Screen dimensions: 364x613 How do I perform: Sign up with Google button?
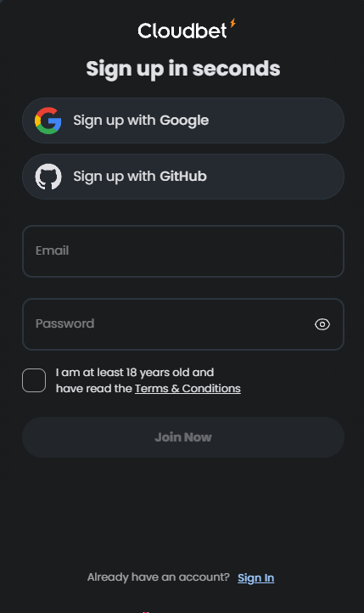[183, 121]
